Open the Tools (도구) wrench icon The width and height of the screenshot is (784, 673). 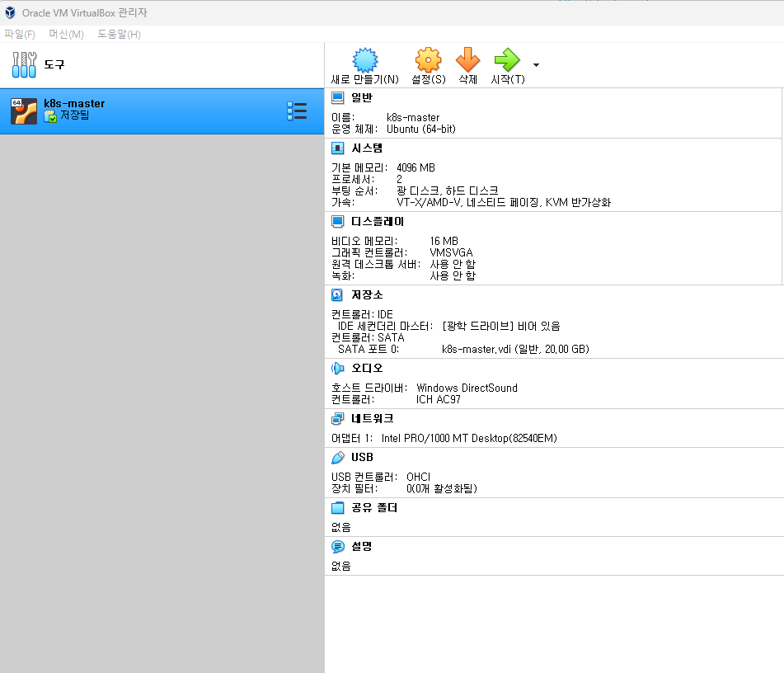(24, 64)
